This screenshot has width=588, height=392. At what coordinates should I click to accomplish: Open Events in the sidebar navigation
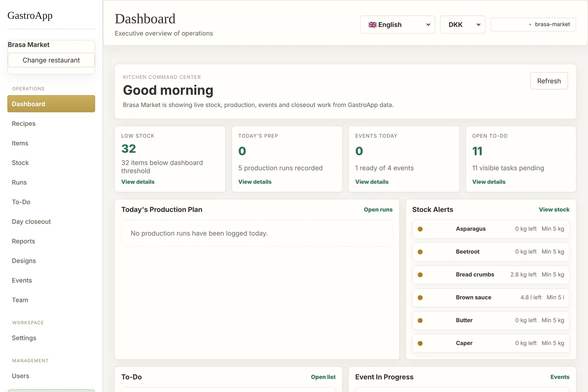(51, 280)
